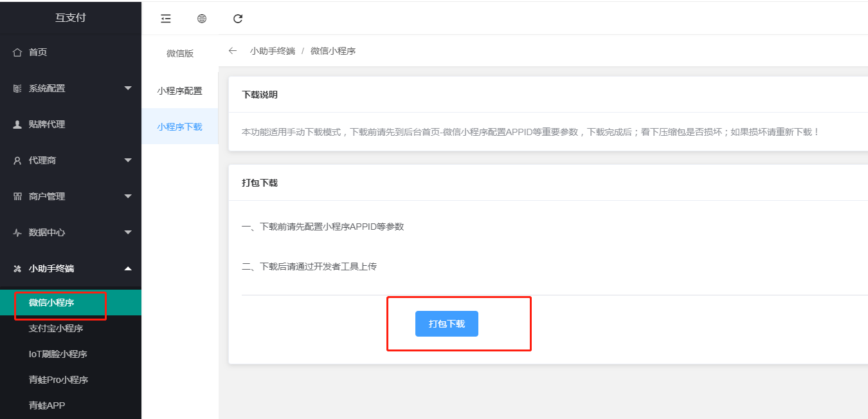868x419 pixels.
Task: Open the 系统配置 sidebar label
Action: coord(47,88)
